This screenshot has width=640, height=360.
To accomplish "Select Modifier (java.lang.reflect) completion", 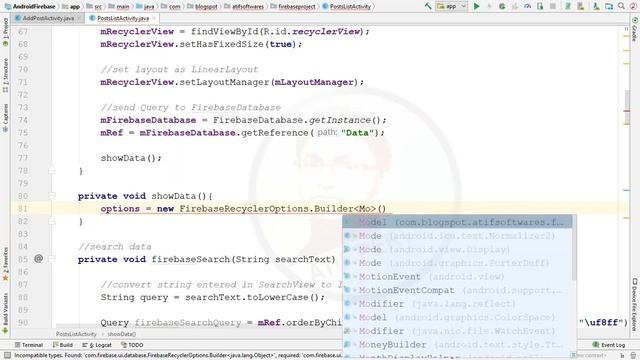I will click(x=457, y=304).
